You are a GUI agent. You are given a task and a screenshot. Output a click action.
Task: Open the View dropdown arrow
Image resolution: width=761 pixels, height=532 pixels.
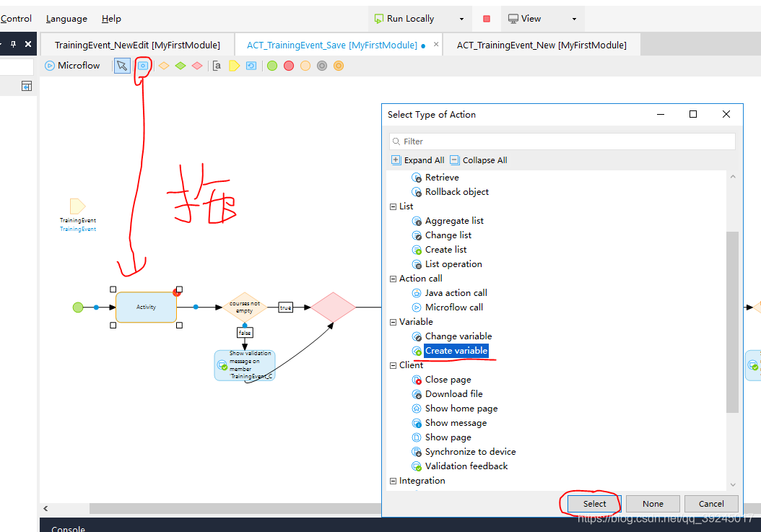(575, 19)
